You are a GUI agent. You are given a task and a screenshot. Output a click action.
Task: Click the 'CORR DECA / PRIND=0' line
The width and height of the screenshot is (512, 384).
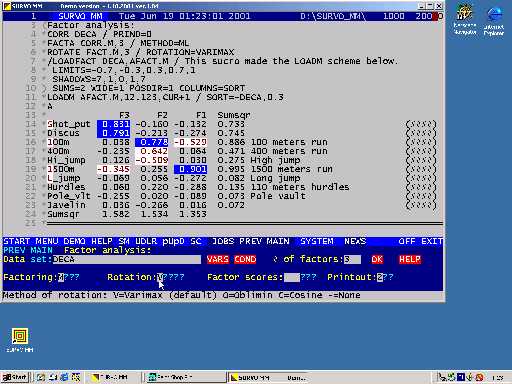point(99,34)
